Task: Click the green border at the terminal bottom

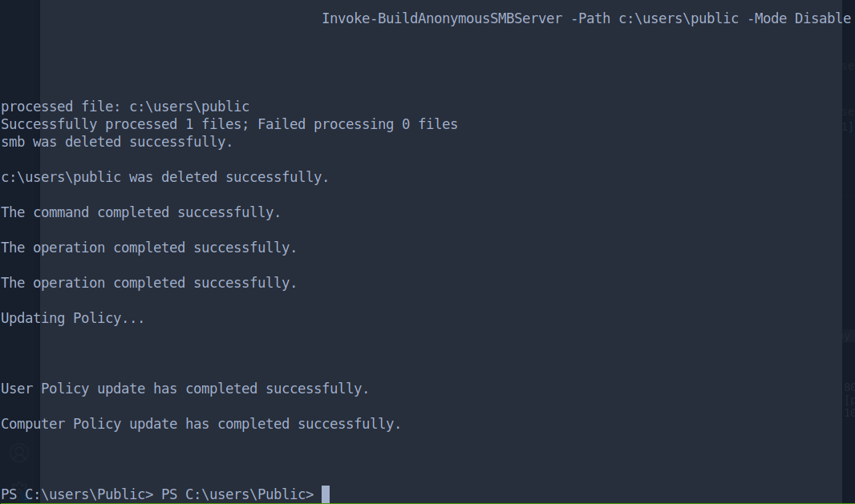Action: click(427, 502)
